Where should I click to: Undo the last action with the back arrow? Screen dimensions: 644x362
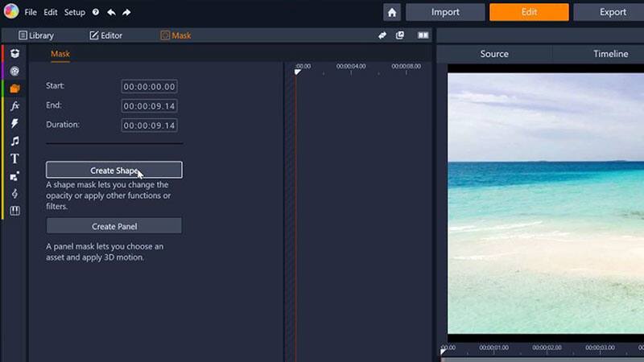111,13
